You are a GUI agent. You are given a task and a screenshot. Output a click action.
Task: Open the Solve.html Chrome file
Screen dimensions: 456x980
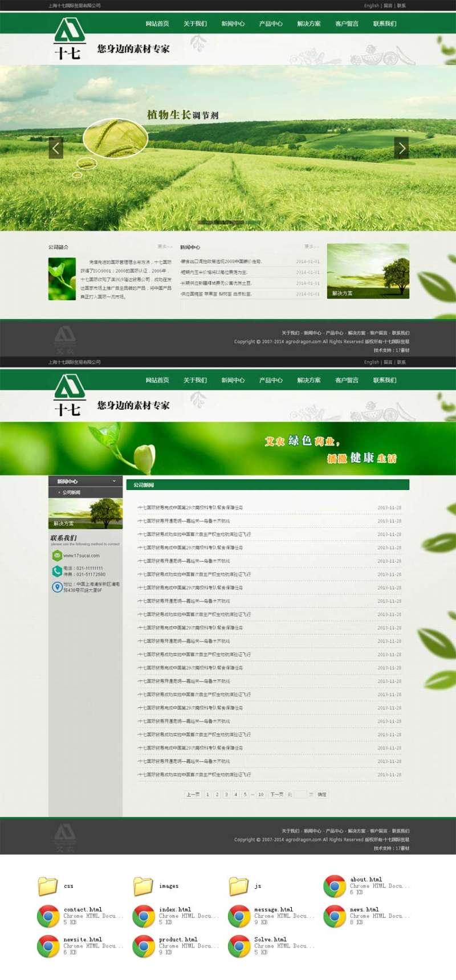coord(239,946)
